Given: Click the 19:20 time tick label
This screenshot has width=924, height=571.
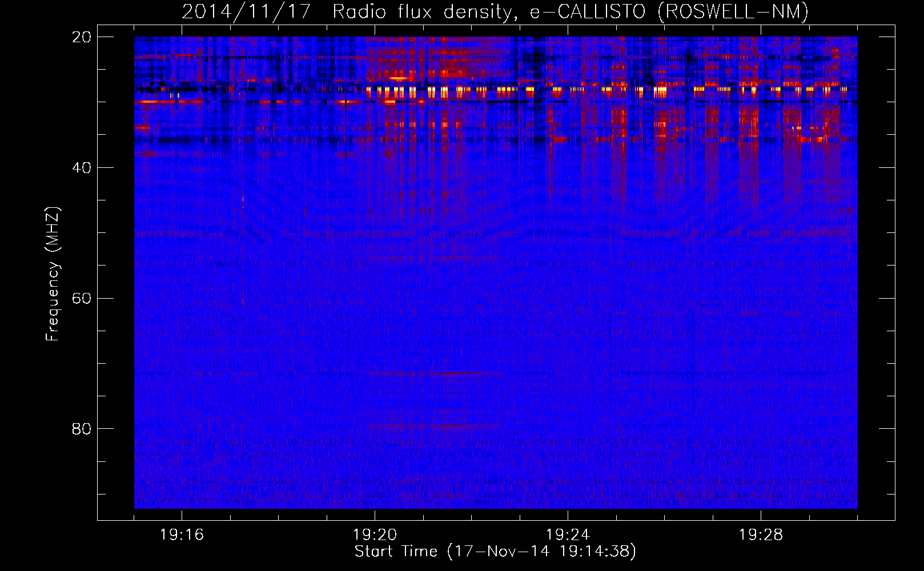Looking at the screenshot, I should point(375,535).
